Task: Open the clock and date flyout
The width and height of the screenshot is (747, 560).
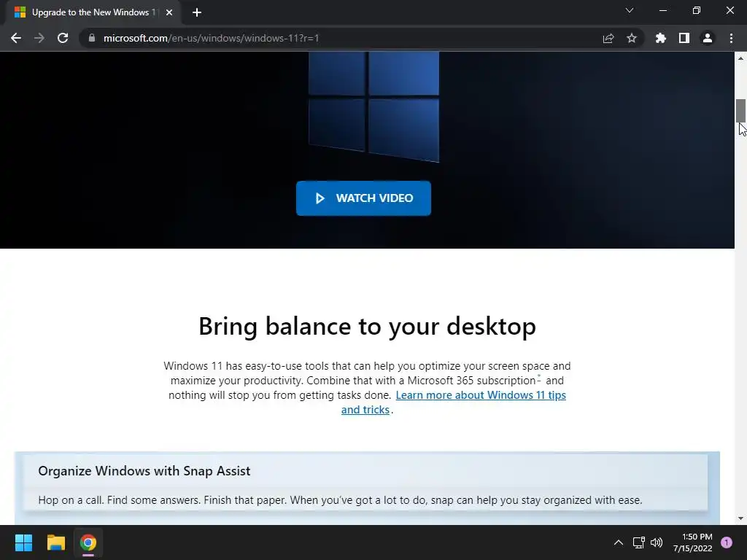Action: [x=693, y=542]
